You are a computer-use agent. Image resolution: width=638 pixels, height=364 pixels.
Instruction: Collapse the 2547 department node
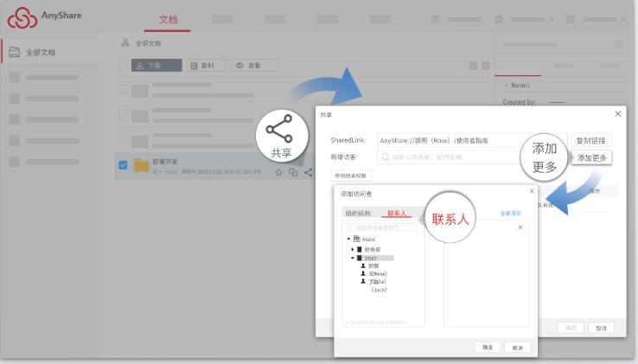(353, 258)
